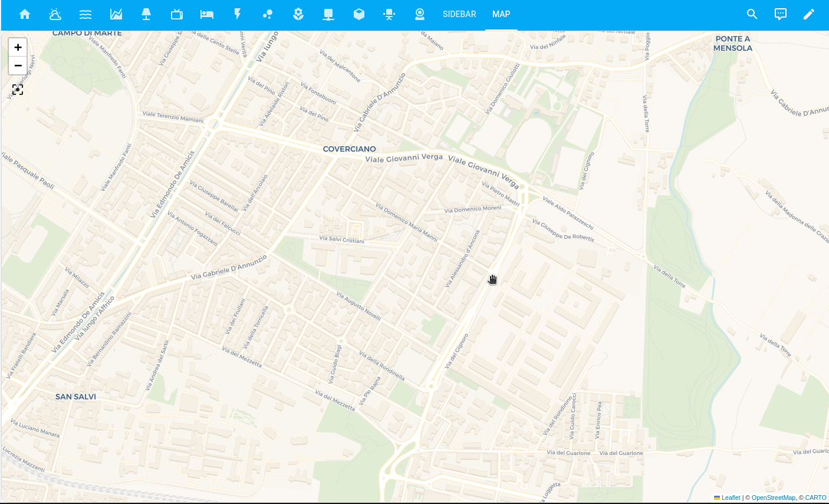The width and height of the screenshot is (829, 504).
Task: Click the waves icon in the toolbar
Action: tap(85, 14)
